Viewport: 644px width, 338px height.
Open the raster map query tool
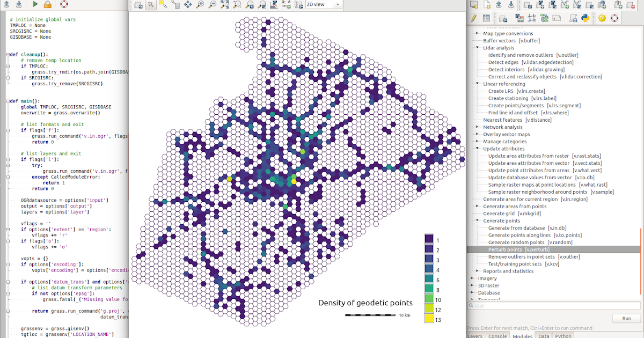coord(175,4)
